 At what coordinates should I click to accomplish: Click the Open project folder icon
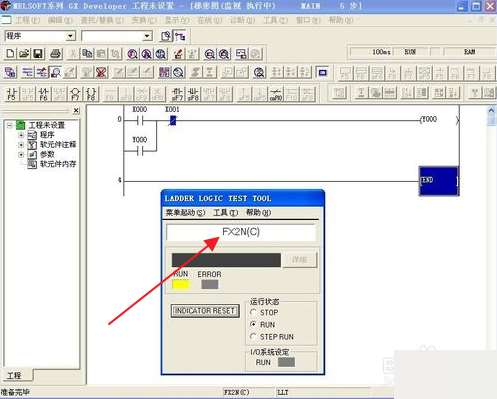tap(24, 54)
